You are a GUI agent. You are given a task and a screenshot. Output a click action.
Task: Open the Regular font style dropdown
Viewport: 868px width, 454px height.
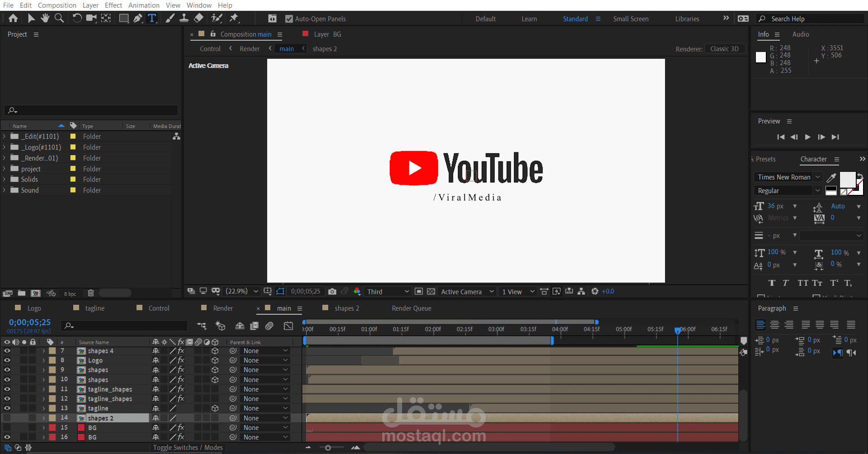click(x=789, y=191)
